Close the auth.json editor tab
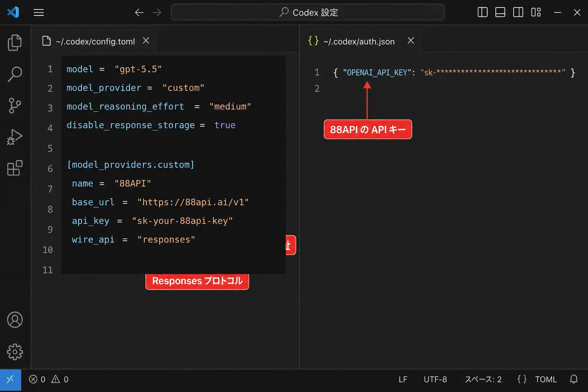The height and width of the screenshot is (392, 588). coord(411,41)
